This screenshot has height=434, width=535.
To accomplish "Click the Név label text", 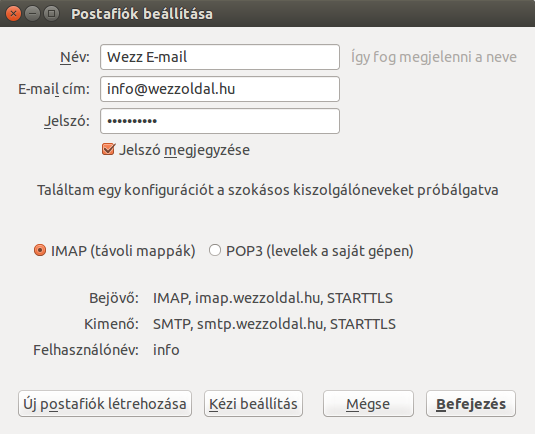I will pyautogui.click(x=75, y=57).
